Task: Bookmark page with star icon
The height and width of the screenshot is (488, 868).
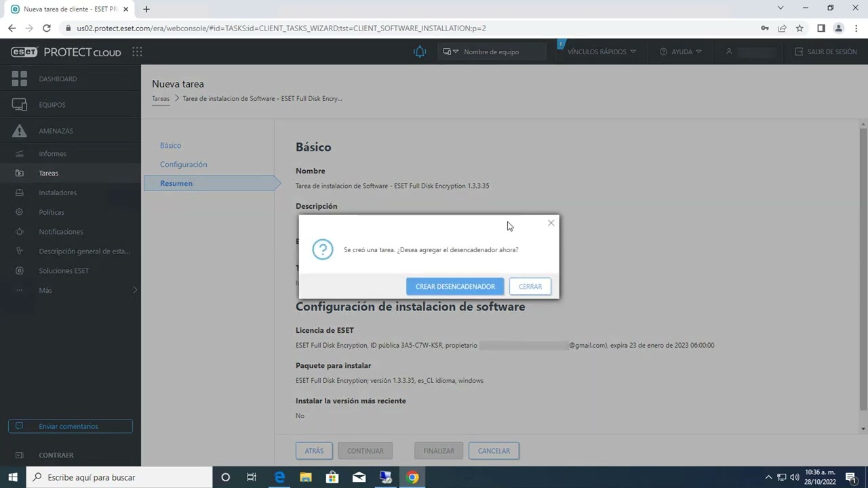Action: 800,28
